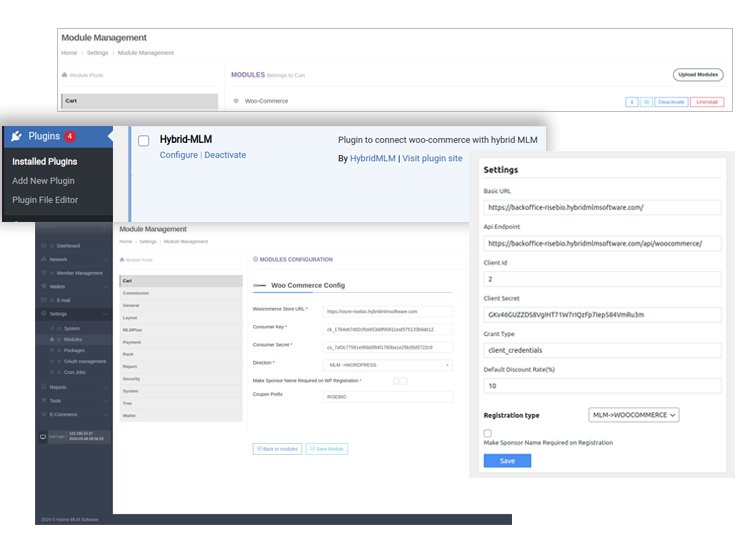Viewport: 740px width, 550px height.
Task: Select Cart pool in top Module Management panel
Action: 140,101
